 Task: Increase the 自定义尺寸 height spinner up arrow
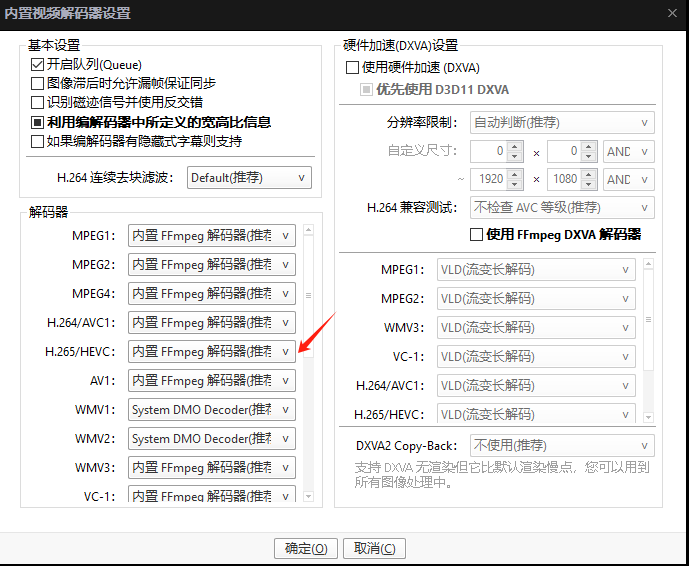coord(588,146)
